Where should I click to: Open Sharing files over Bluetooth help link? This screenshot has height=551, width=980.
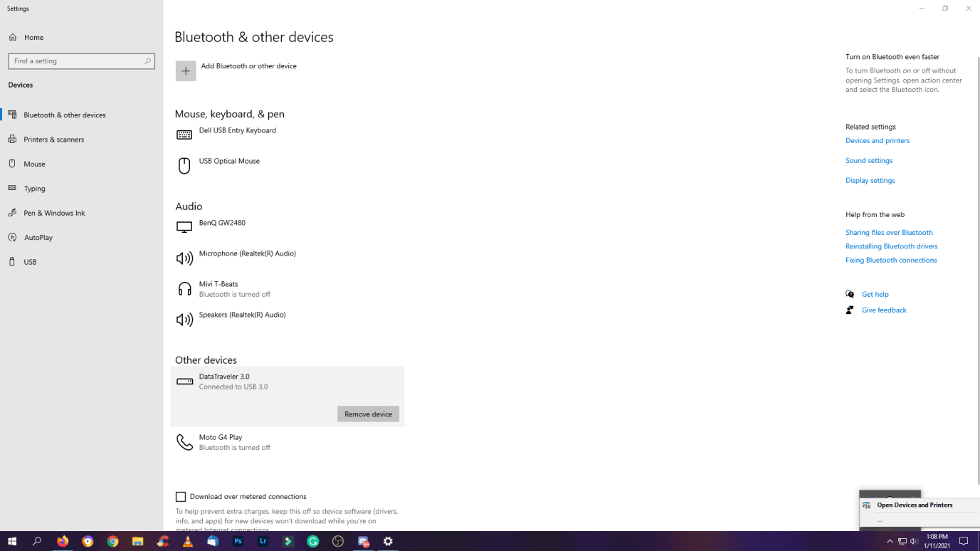click(x=889, y=233)
